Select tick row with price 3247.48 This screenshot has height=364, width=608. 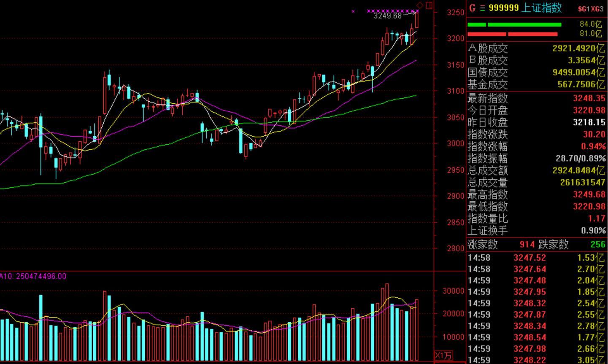tap(537, 280)
